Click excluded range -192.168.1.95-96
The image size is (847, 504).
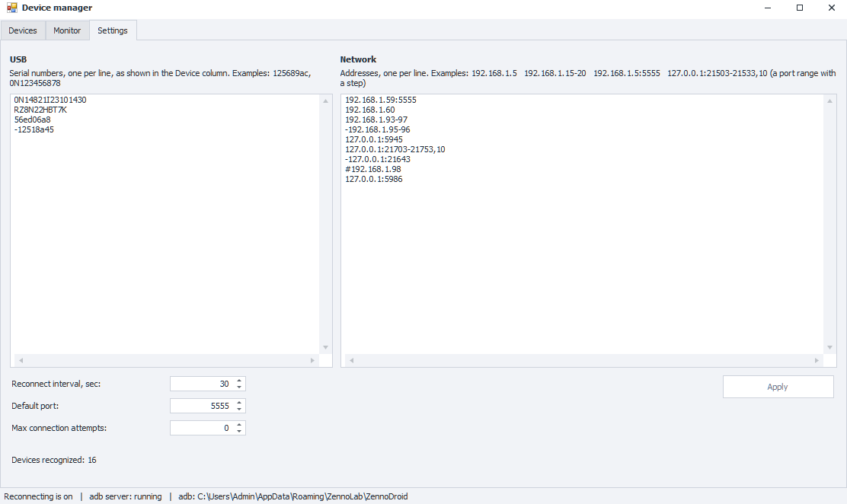coord(378,129)
